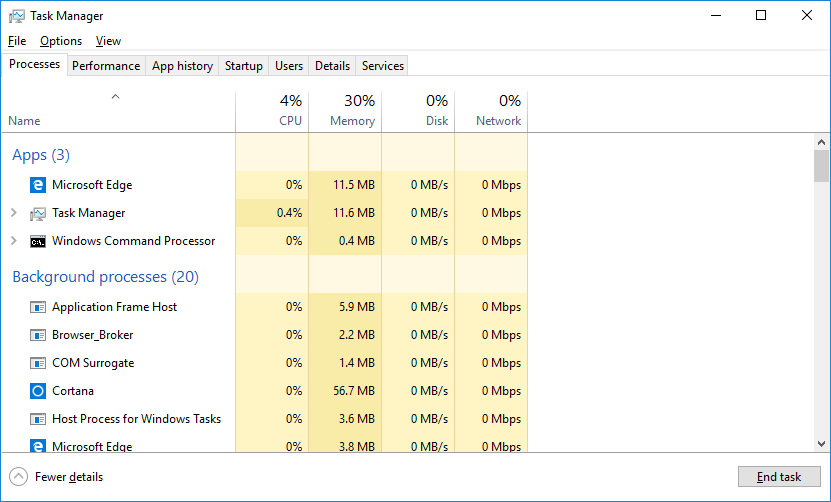Click the Browser_Broker process icon
The width and height of the screenshot is (831, 502).
click(38, 335)
